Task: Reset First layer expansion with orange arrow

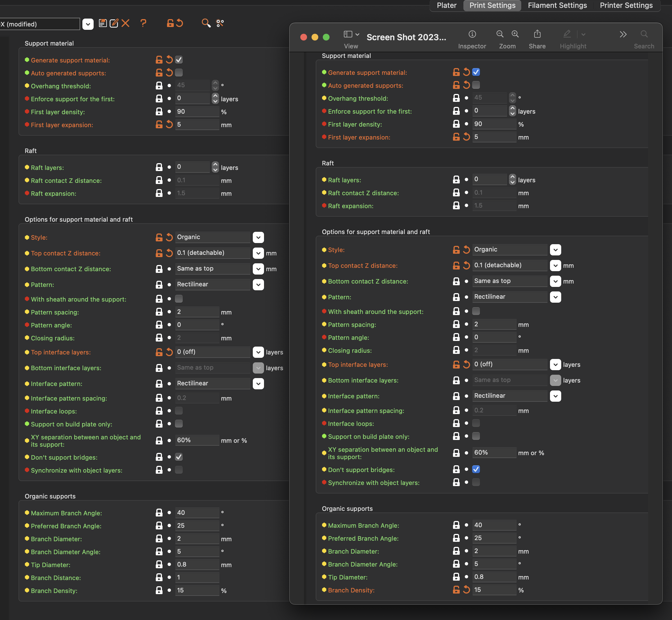Action: click(x=169, y=125)
